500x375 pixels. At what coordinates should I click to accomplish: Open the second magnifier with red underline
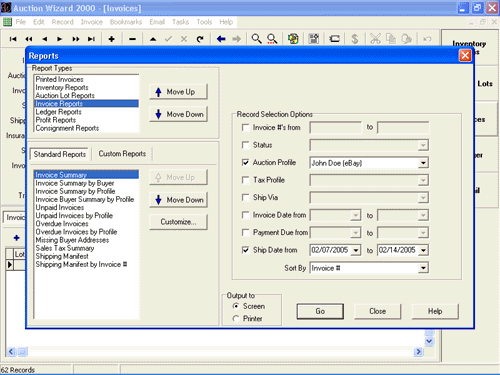tap(272, 39)
